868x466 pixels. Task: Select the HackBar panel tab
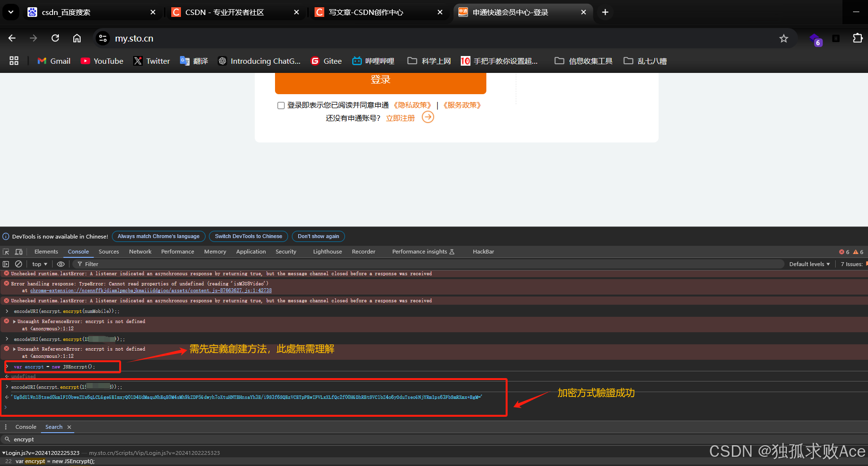(x=483, y=252)
